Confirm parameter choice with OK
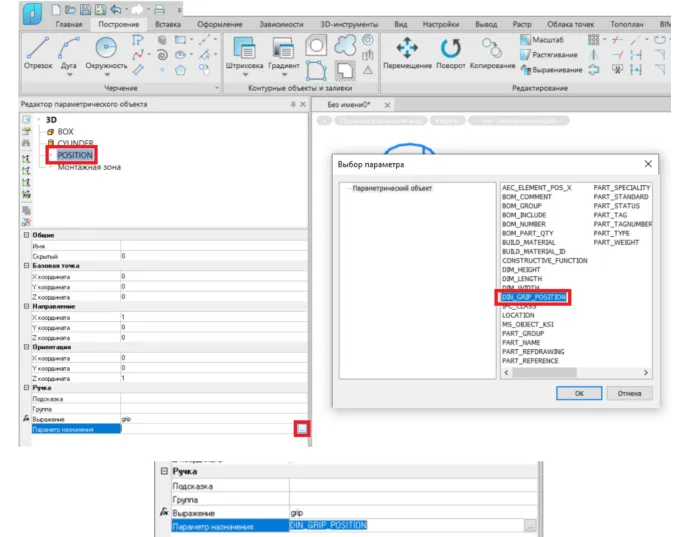The image size is (688, 537). coord(579,394)
